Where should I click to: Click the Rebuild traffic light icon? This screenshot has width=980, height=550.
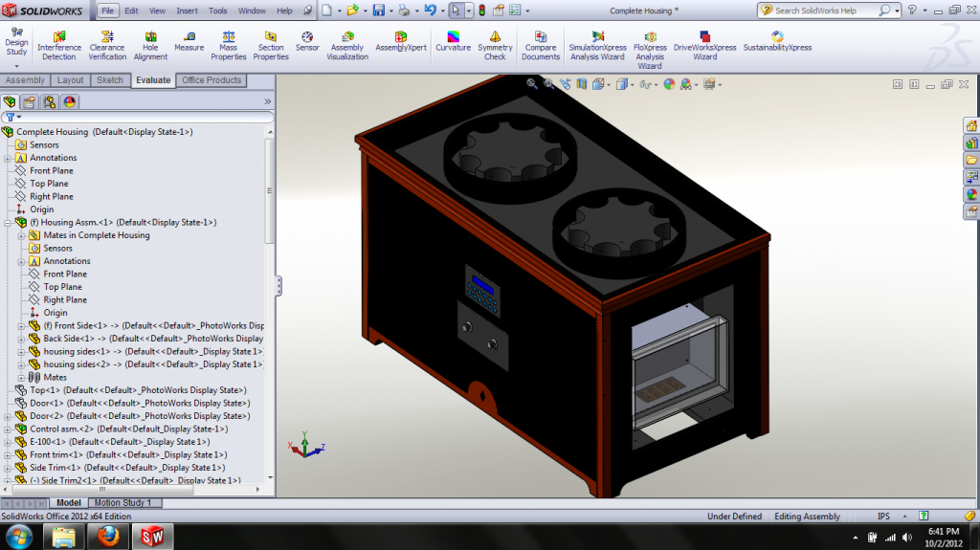coord(482,11)
